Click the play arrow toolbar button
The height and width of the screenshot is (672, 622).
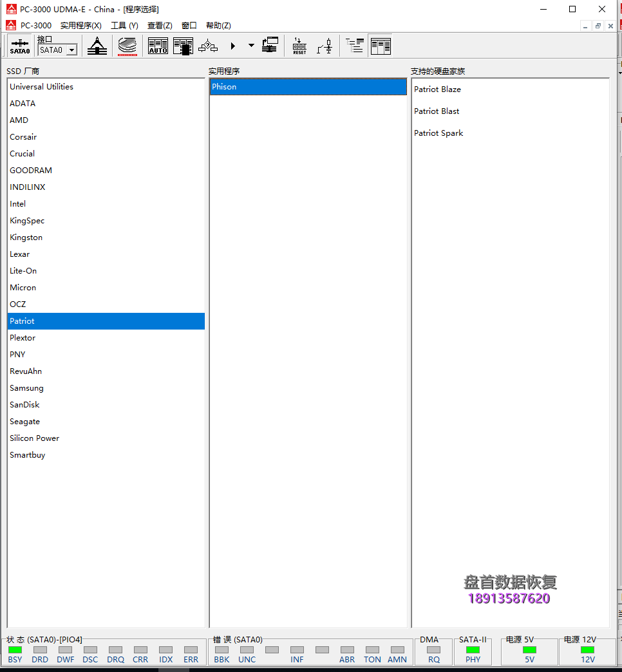233,46
